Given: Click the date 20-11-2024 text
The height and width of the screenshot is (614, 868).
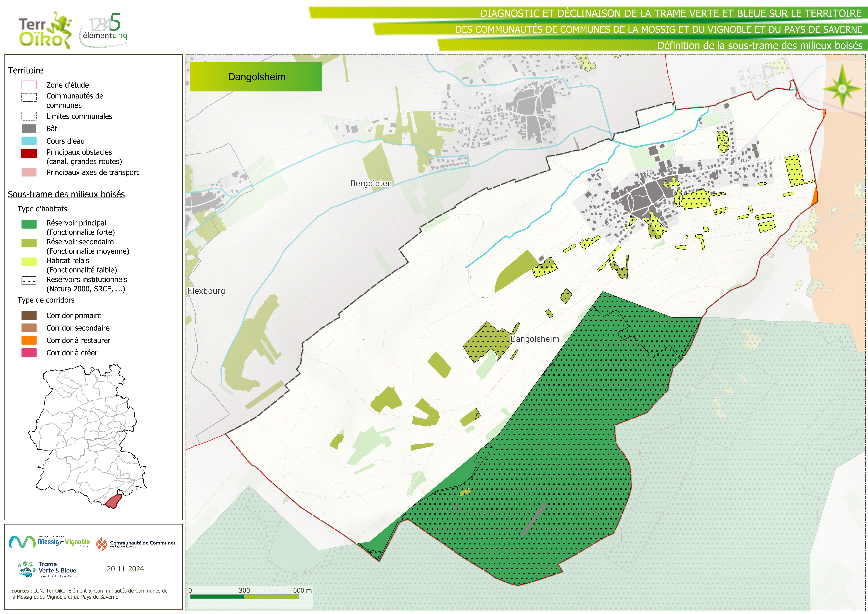Looking at the screenshot, I should [125, 569].
